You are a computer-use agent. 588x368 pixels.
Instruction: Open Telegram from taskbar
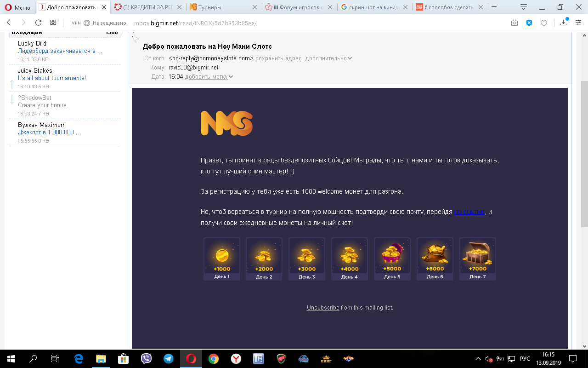pyautogui.click(x=169, y=359)
